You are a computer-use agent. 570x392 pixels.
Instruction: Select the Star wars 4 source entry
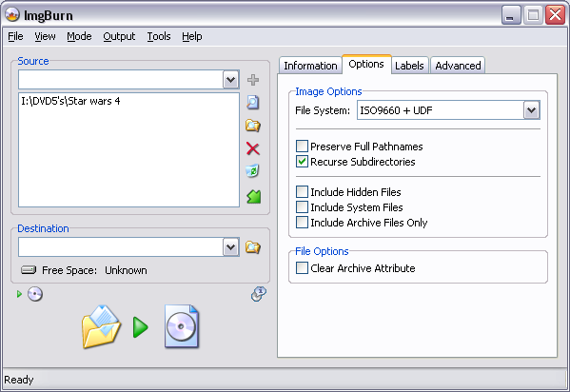(x=70, y=101)
